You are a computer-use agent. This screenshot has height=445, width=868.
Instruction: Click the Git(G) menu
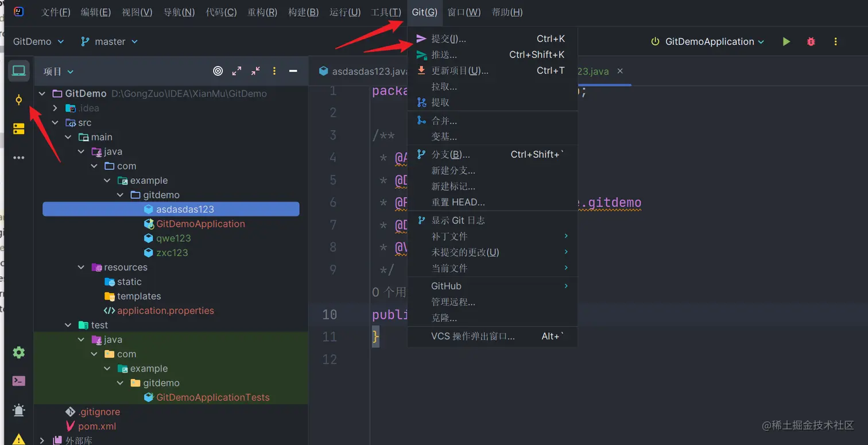pyautogui.click(x=425, y=12)
